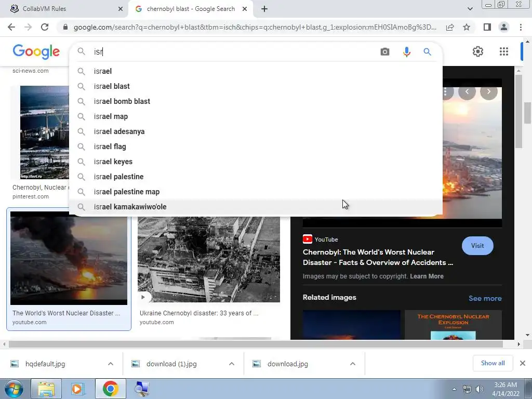532x399 pixels.
Task: Choose the "israel" suggestion
Action: coord(256,71)
